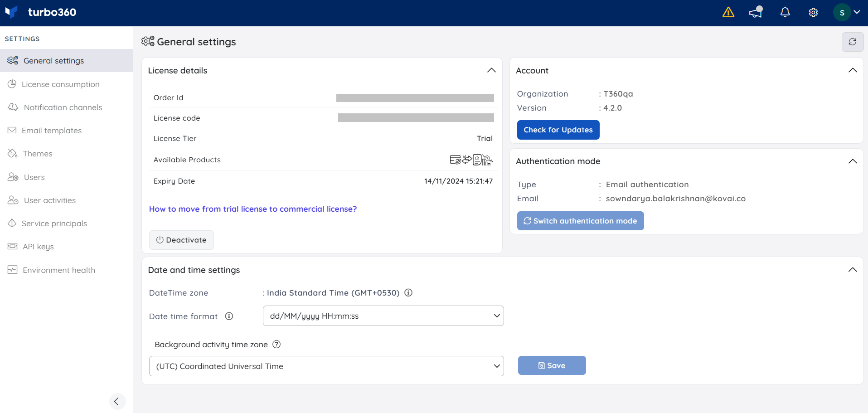Click the version number 4.2.0
Viewport: 868px width, 413px height.
coord(612,108)
